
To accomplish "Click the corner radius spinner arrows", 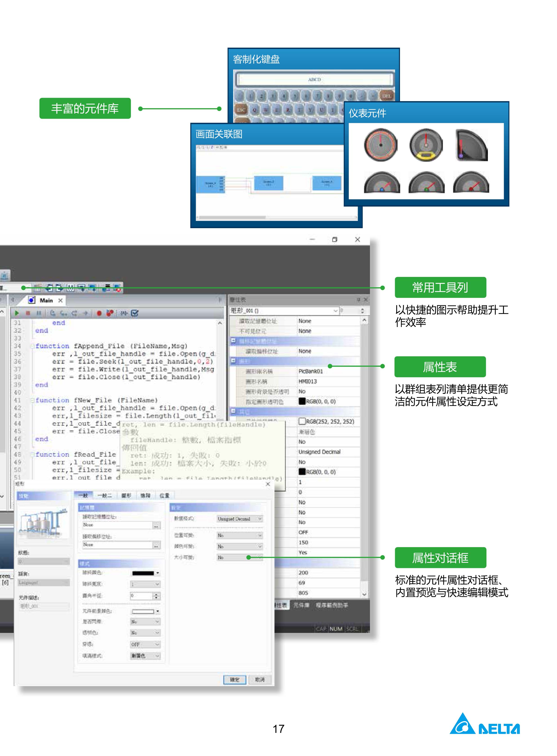I will pos(156,596).
